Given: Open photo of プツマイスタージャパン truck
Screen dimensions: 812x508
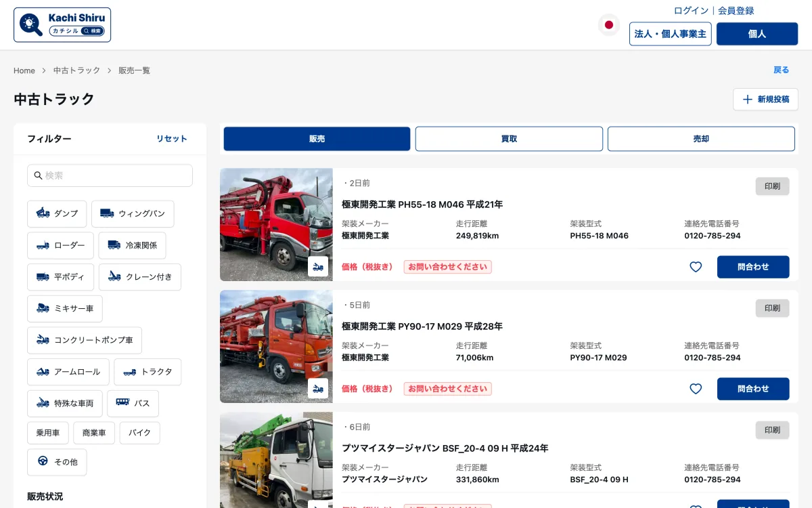Looking at the screenshot, I should point(276,461).
